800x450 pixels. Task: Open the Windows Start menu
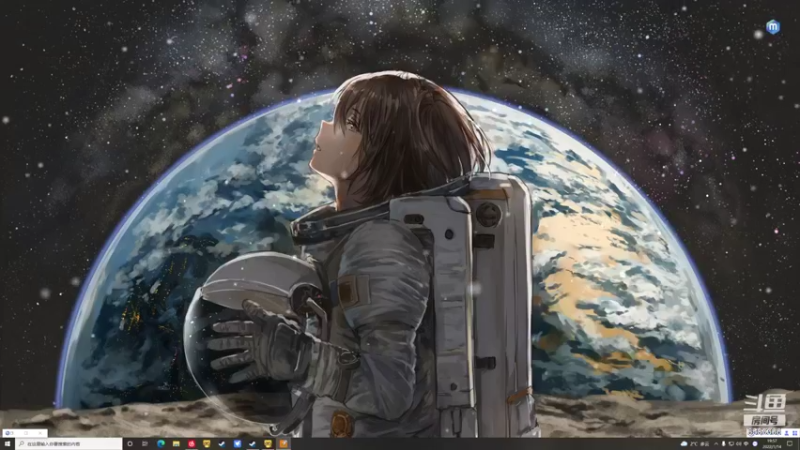click(7, 444)
